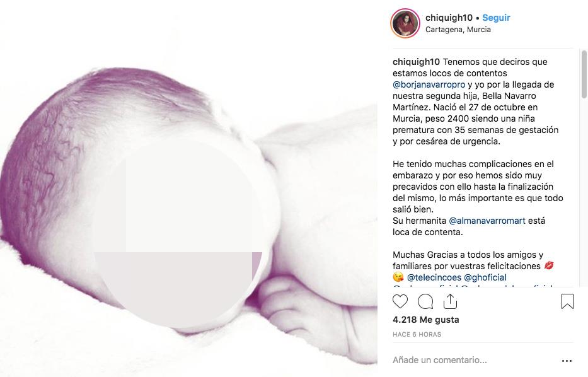Visit the @borjanavarropro mention
588x377 pixels.
[429, 84]
